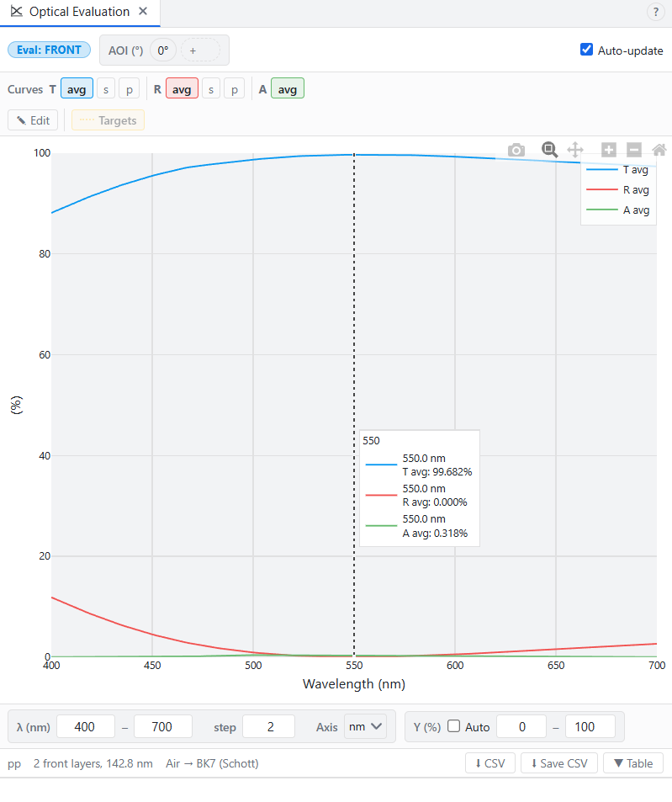This screenshot has width=672, height=802.
Task: Reset axes with home icon
Action: (659, 150)
